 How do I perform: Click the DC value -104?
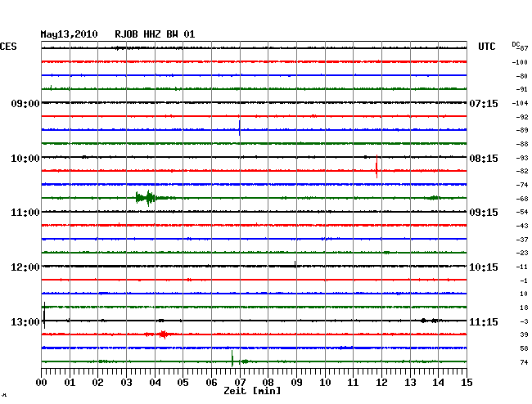520,103
